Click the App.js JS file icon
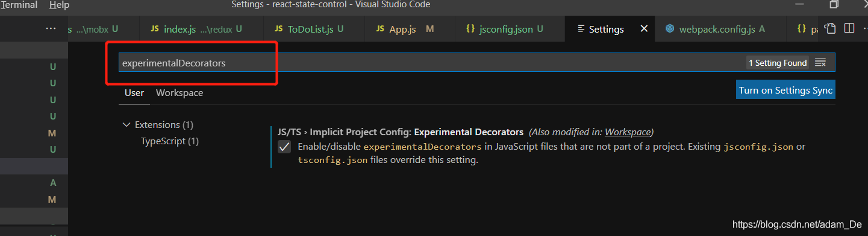Viewport: 868px width, 236px height. tap(380, 28)
